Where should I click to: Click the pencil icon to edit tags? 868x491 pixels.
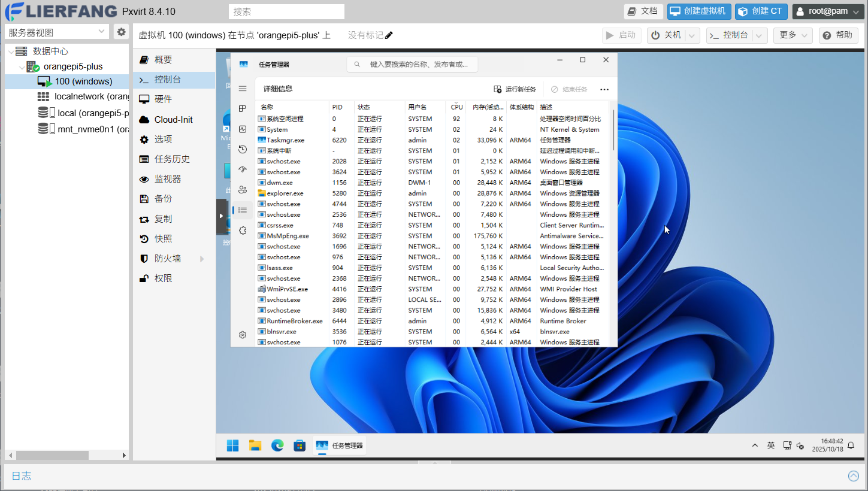point(389,35)
